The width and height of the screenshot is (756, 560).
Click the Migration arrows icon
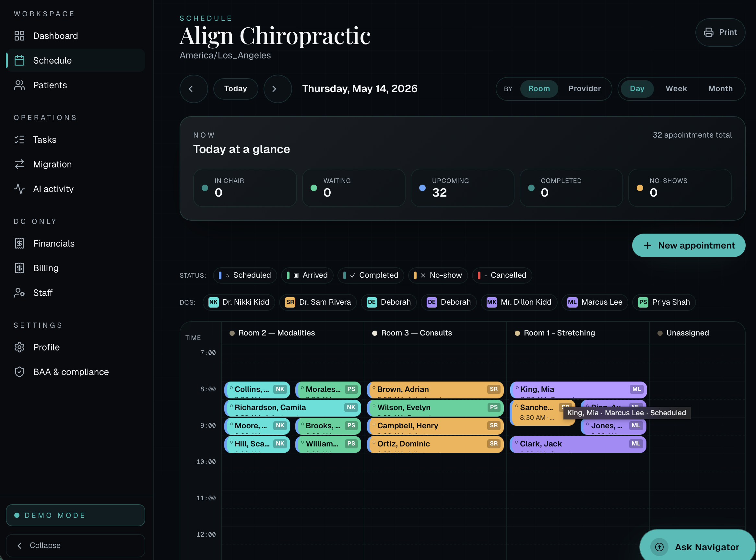[x=19, y=164]
